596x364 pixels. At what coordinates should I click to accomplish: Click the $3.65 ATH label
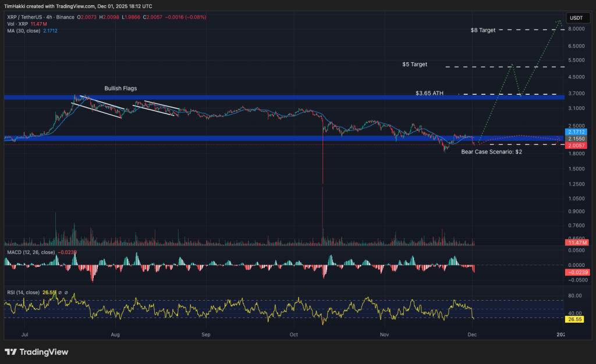(x=429, y=93)
